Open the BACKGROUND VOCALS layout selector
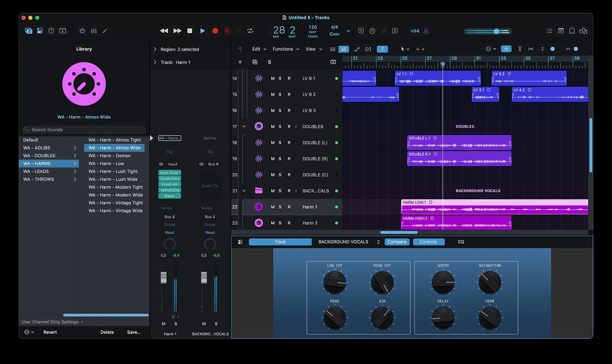Image resolution: width=612 pixels, height=364 pixels. click(x=349, y=242)
